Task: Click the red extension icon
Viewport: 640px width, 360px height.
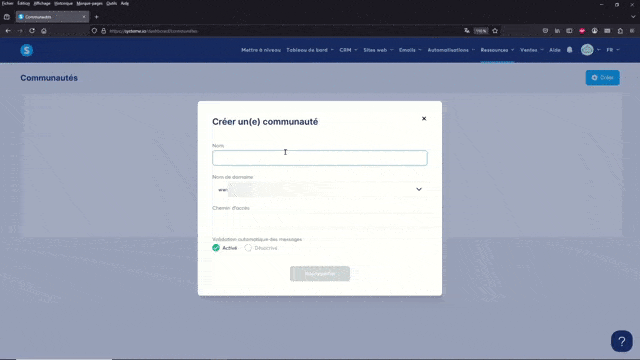Action: click(582, 31)
